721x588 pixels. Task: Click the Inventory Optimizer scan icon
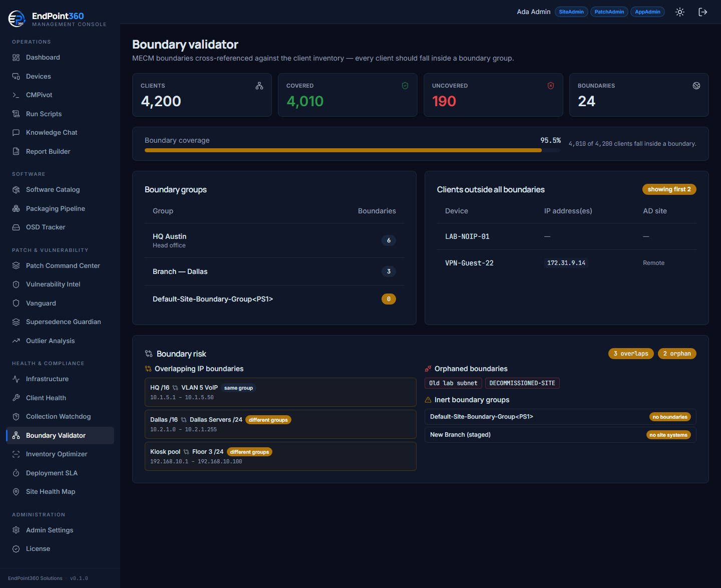(16, 454)
